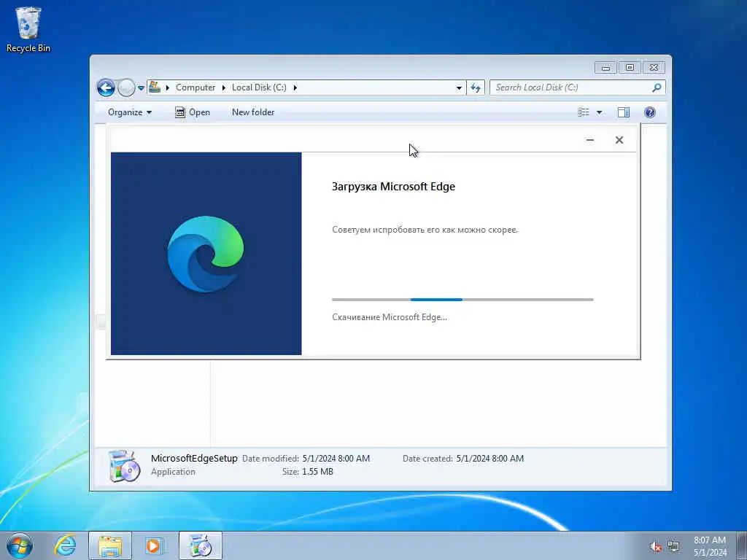Click Explorer's greyed Forward arrow button

(x=126, y=87)
